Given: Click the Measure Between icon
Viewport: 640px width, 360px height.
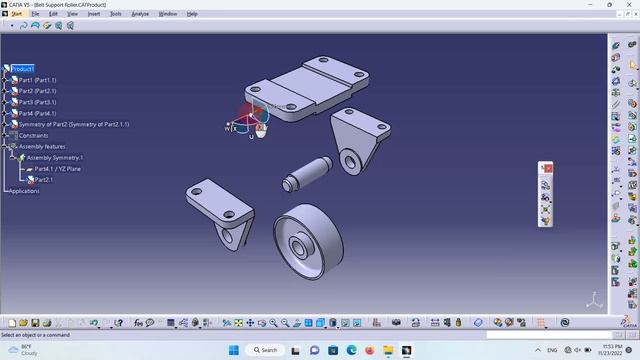Looking at the screenshot, I should click(435, 323).
